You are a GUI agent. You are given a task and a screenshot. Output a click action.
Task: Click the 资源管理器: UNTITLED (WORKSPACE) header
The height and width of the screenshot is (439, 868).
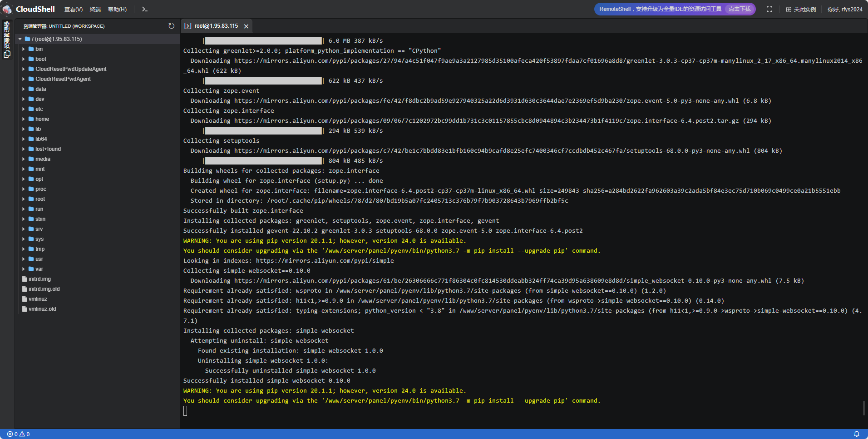click(64, 26)
